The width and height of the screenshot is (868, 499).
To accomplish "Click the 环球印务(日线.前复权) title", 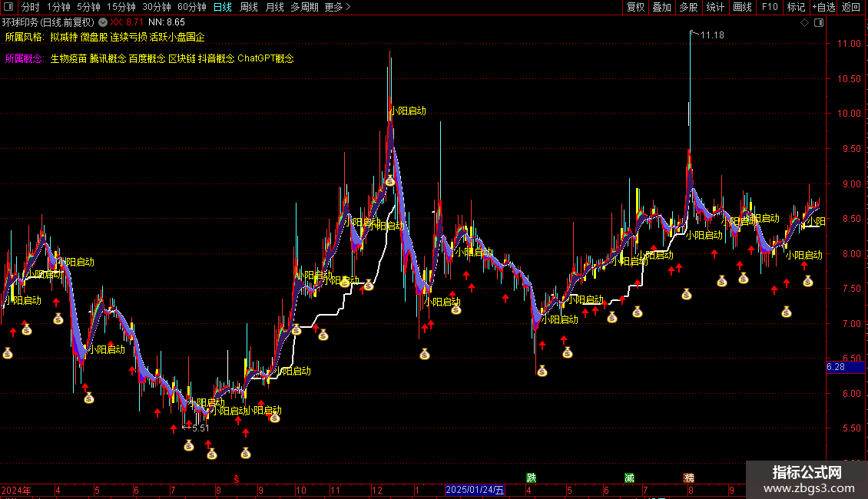I will click(48, 22).
